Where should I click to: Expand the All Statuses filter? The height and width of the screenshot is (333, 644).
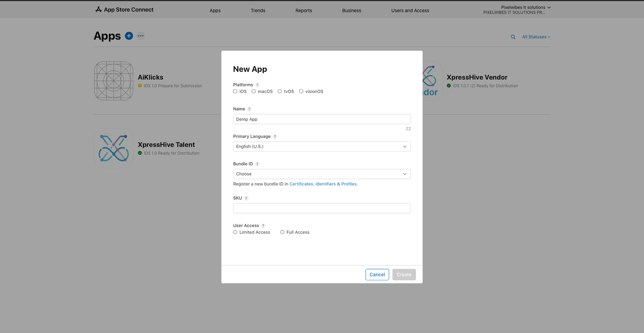coord(536,37)
